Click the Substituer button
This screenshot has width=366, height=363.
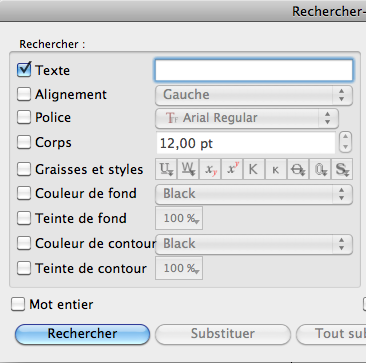tap(223, 334)
